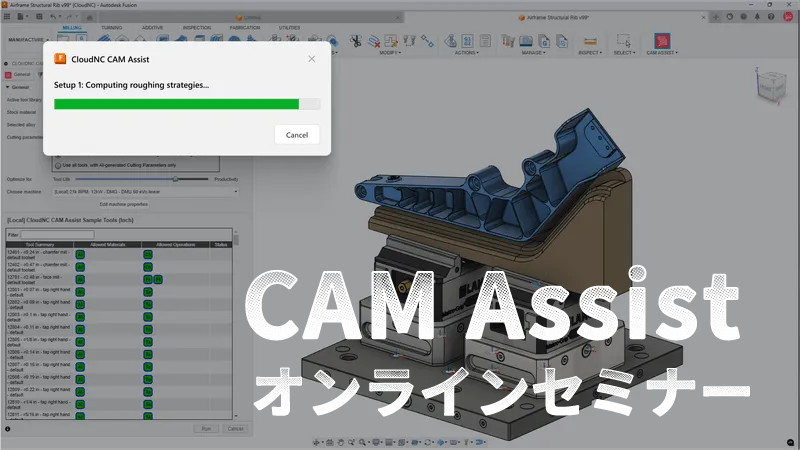Viewport: 800px width, 450px height.
Task: Click the Simulate action icon
Action: (x=450, y=41)
